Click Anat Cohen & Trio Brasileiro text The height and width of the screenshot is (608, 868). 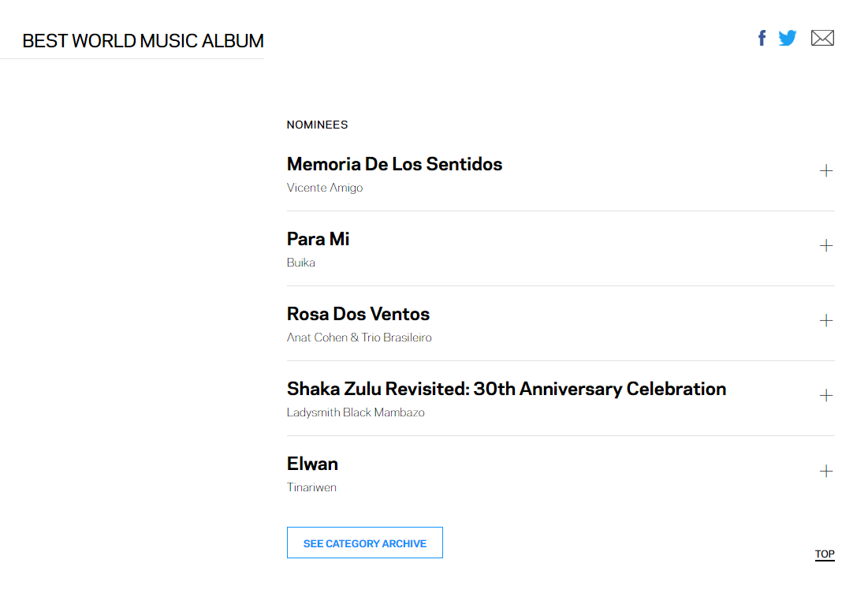click(x=359, y=338)
